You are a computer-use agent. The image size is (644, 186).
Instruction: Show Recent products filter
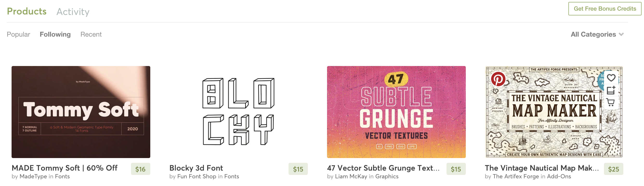(x=91, y=34)
